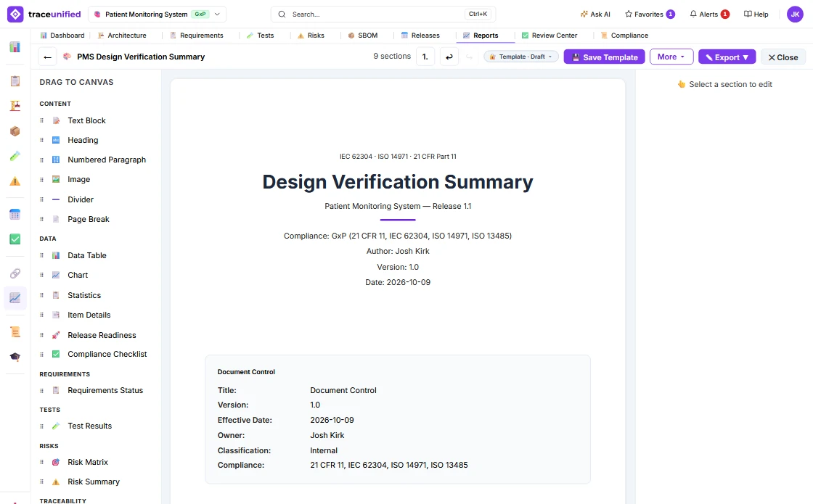Open Ask AI assistant
The width and height of the screenshot is (813, 504).
click(595, 14)
